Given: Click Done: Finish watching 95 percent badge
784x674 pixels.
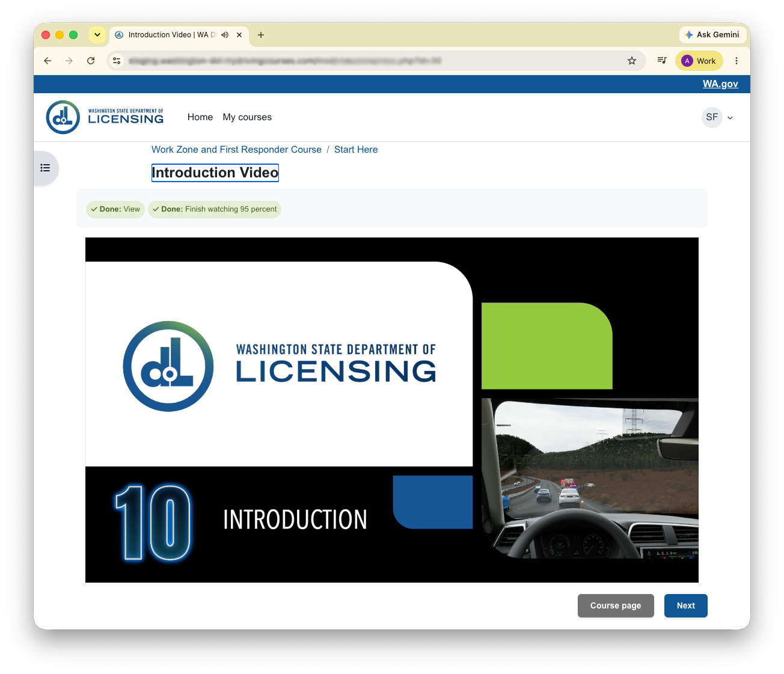Looking at the screenshot, I should (215, 209).
